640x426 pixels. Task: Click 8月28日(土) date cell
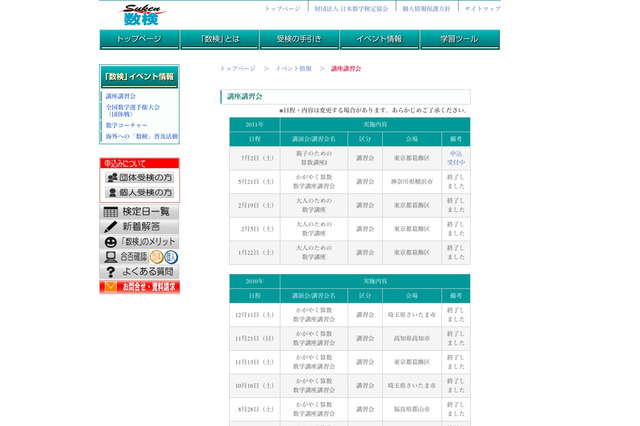click(255, 409)
